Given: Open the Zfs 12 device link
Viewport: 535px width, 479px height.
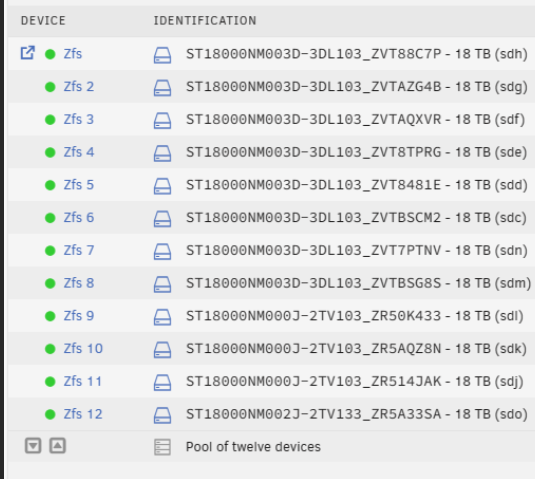Looking at the screenshot, I should click(x=83, y=414).
